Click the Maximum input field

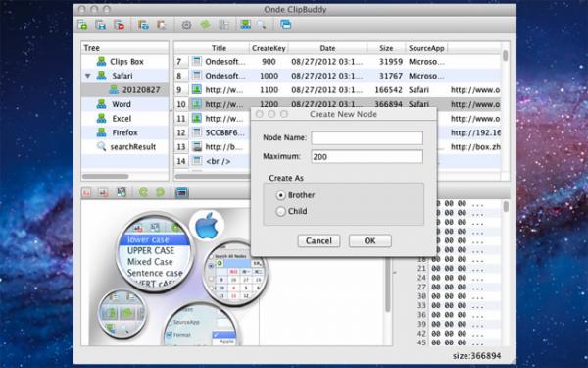pyautogui.click(x=367, y=157)
